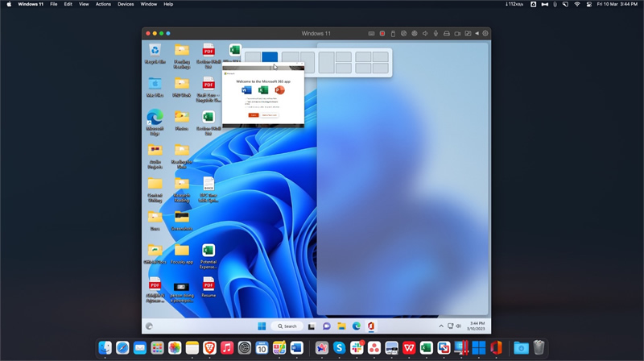Open the Devices menu in the menu bar

point(126,4)
